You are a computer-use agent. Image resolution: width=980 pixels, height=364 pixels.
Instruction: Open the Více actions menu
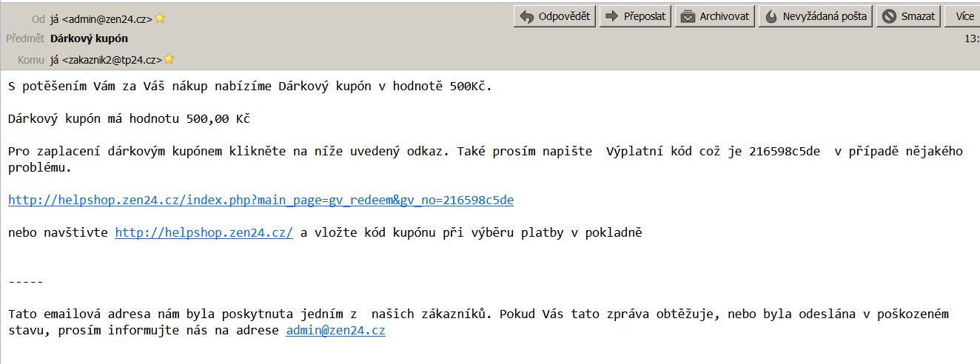(964, 16)
